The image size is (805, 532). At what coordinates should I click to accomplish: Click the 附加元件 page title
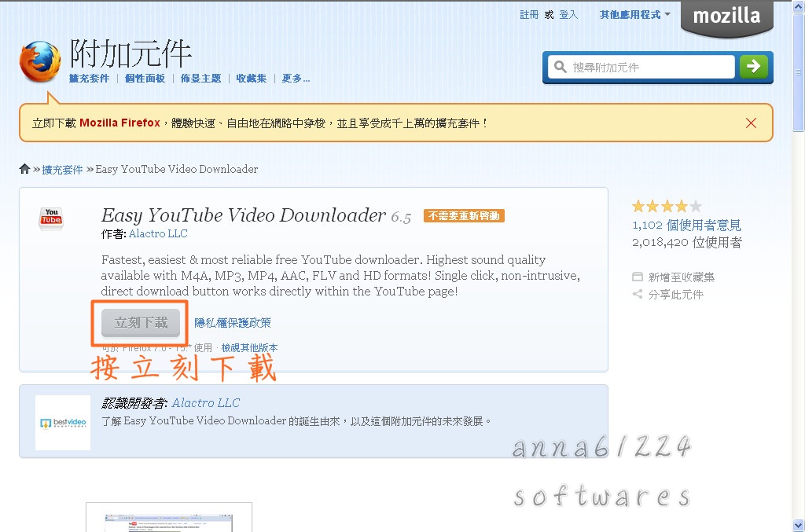point(130,53)
